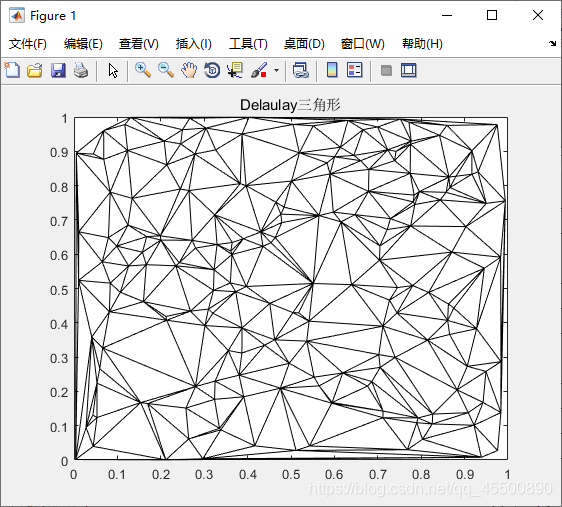Click the x-axis label 0.2
This screenshot has height=507, width=562.
[161, 474]
